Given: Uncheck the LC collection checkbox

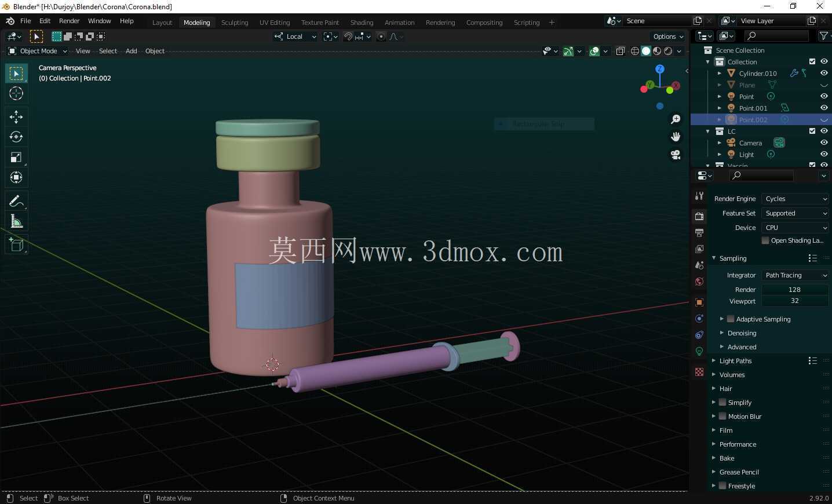Looking at the screenshot, I should pos(812,131).
